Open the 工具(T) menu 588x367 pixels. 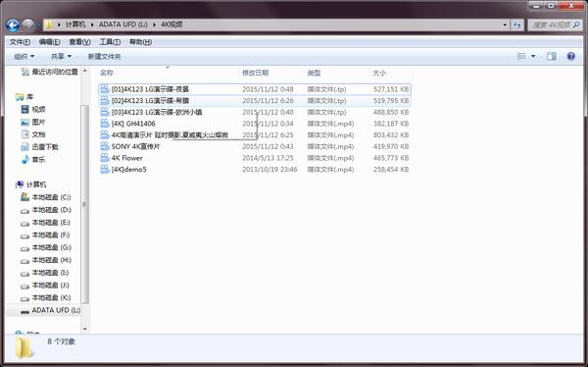[110, 42]
